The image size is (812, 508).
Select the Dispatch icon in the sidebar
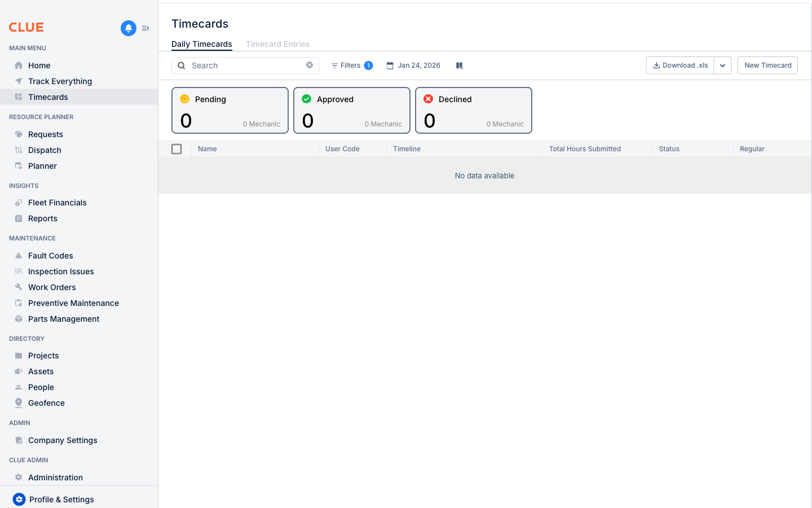pyautogui.click(x=19, y=150)
